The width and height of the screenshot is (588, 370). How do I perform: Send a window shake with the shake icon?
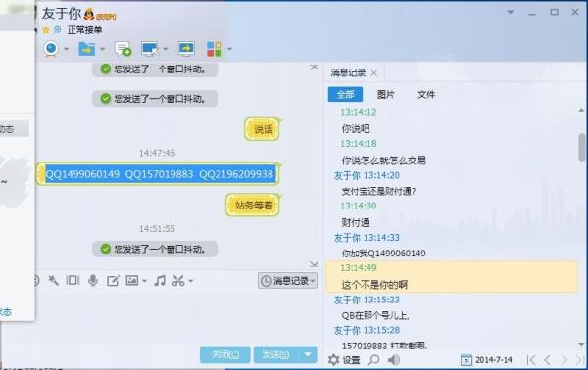pos(73,281)
